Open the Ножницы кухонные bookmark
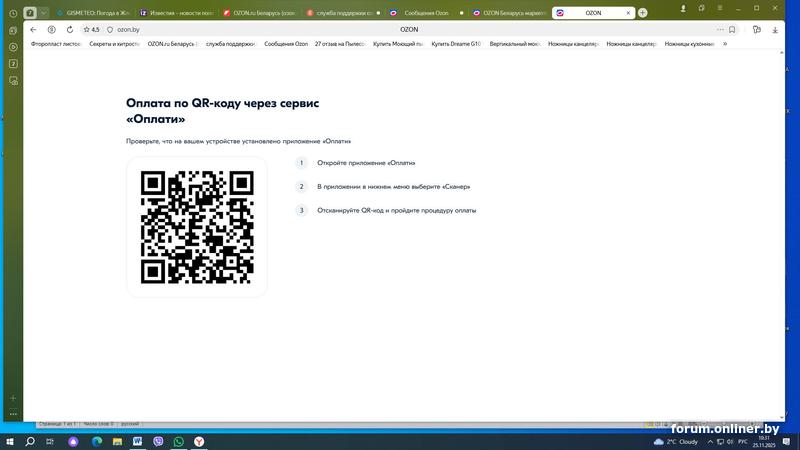Viewport: 800px width, 450px height. [690, 44]
